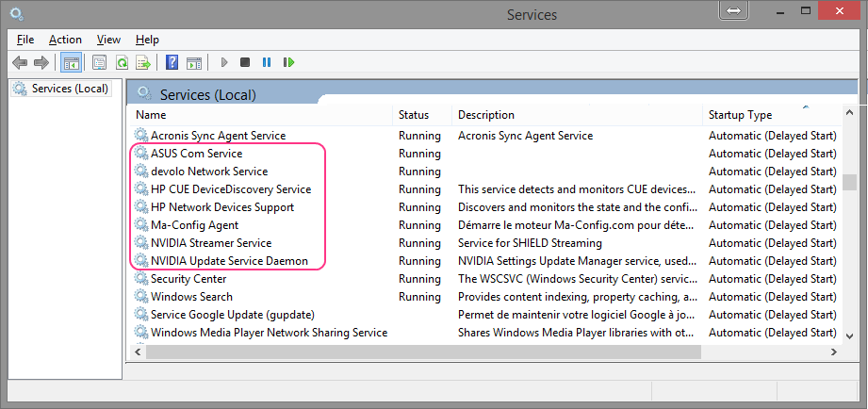Open Properties toolbar icon

[99, 62]
